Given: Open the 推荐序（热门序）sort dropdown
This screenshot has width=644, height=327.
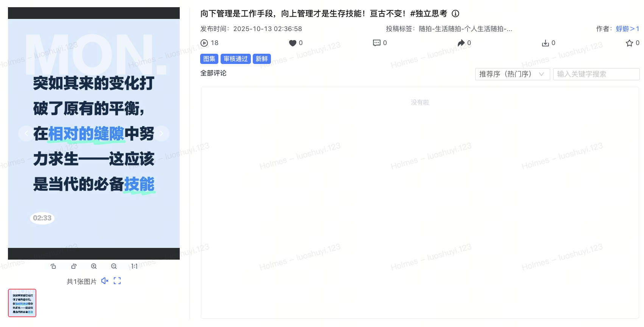Looking at the screenshot, I should pyautogui.click(x=512, y=74).
